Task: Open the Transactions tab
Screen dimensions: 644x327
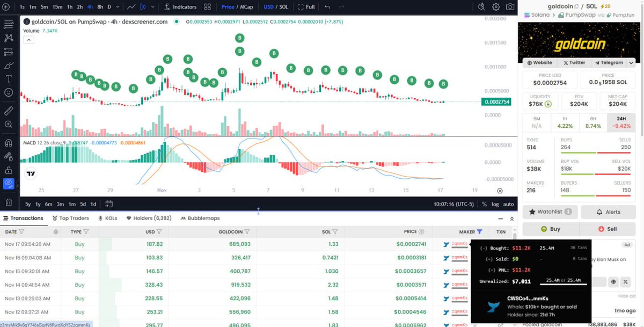Action: (x=23, y=218)
